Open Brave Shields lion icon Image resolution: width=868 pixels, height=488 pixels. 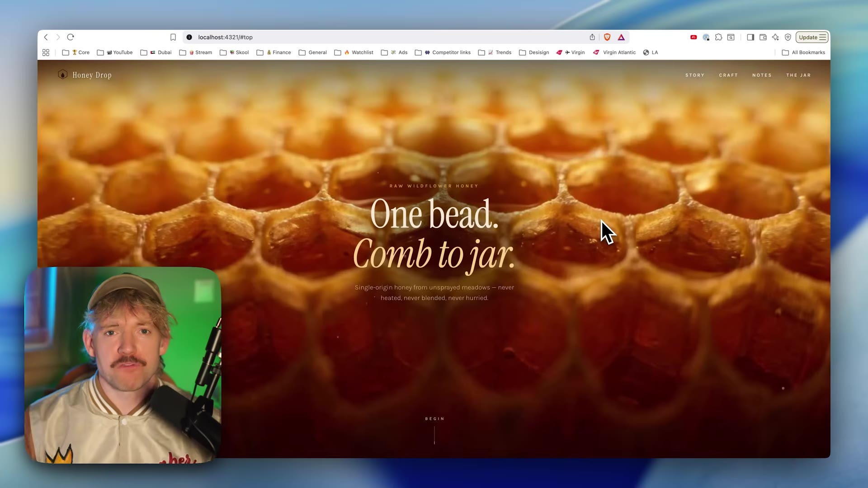click(x=607, y=37)
